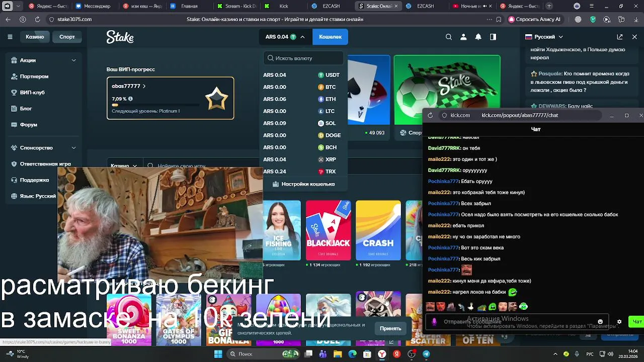Viewport: 644px width, 362px height.
Task: Open the Русский chat language dropdown
Action: (544, 37)
